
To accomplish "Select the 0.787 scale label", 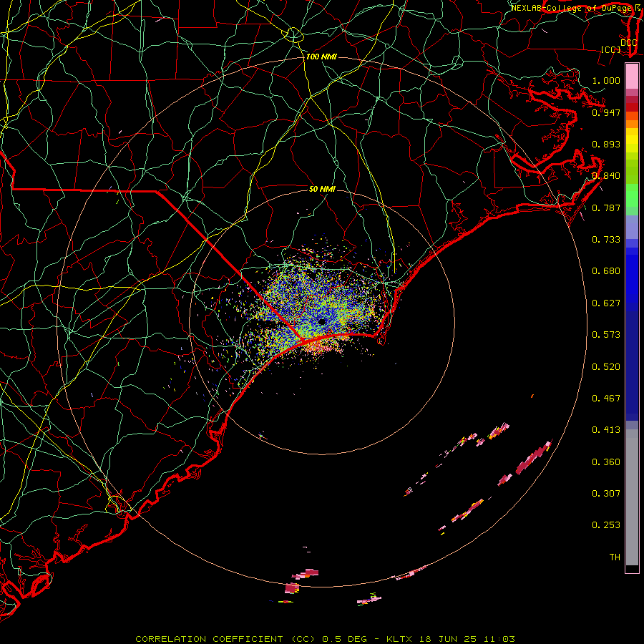I will click(606, 208).
